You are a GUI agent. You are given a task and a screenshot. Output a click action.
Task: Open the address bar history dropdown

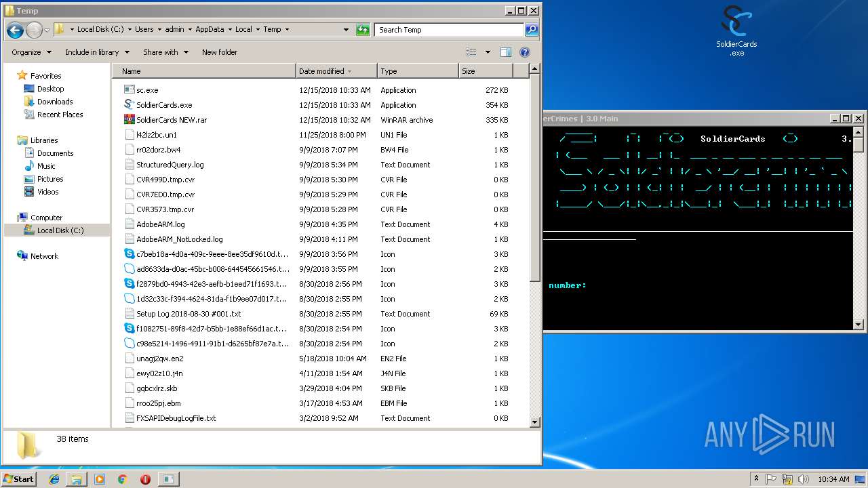(x=346, y=30)
